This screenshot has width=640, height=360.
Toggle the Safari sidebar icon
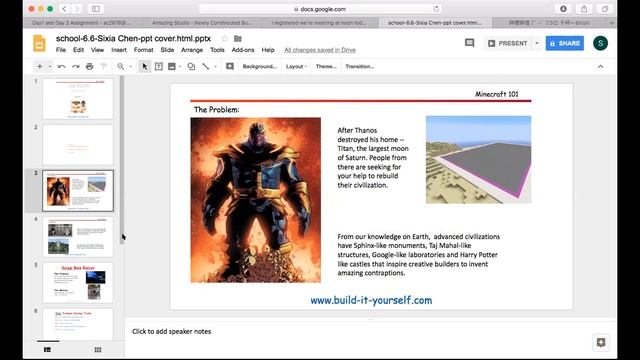point(96,9)
